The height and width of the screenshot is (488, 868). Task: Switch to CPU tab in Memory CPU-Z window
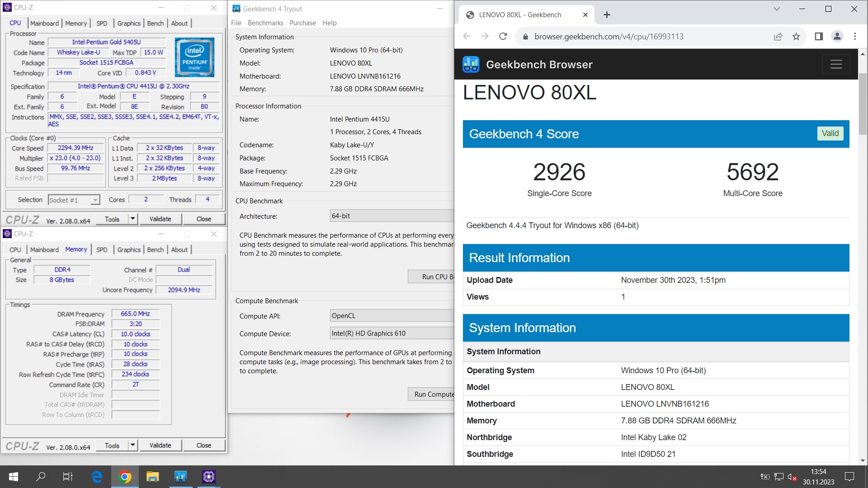[15, 250]
